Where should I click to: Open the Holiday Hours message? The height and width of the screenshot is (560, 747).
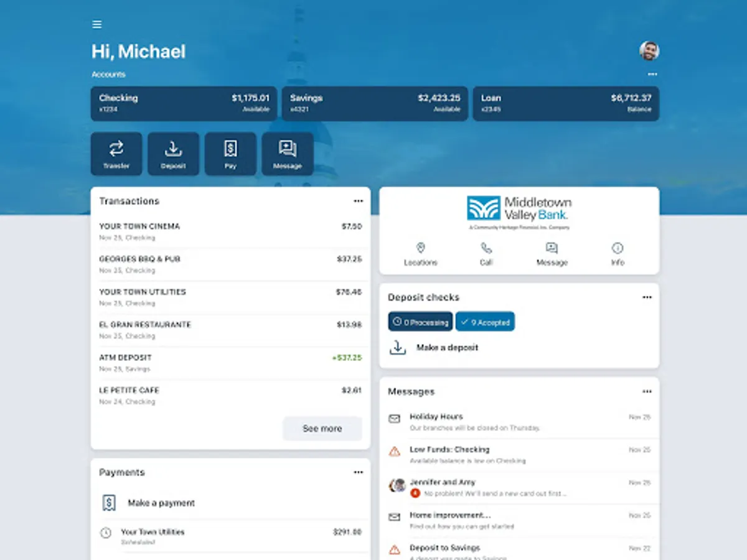click(519, 422)
